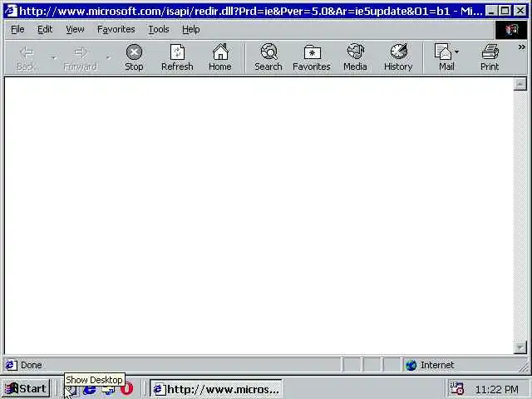Click the scrollbar down arrow
This screenshot has width=532, height=399.
point(520,347)
